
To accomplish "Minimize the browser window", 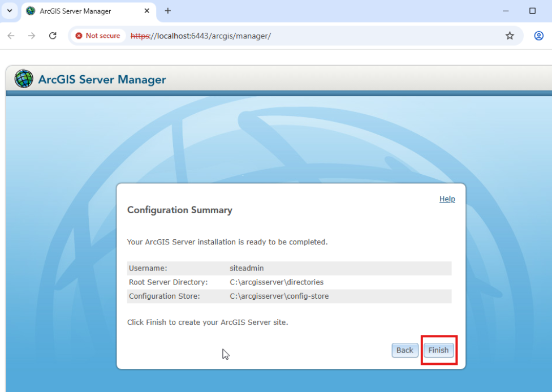I will click(506, 11).
